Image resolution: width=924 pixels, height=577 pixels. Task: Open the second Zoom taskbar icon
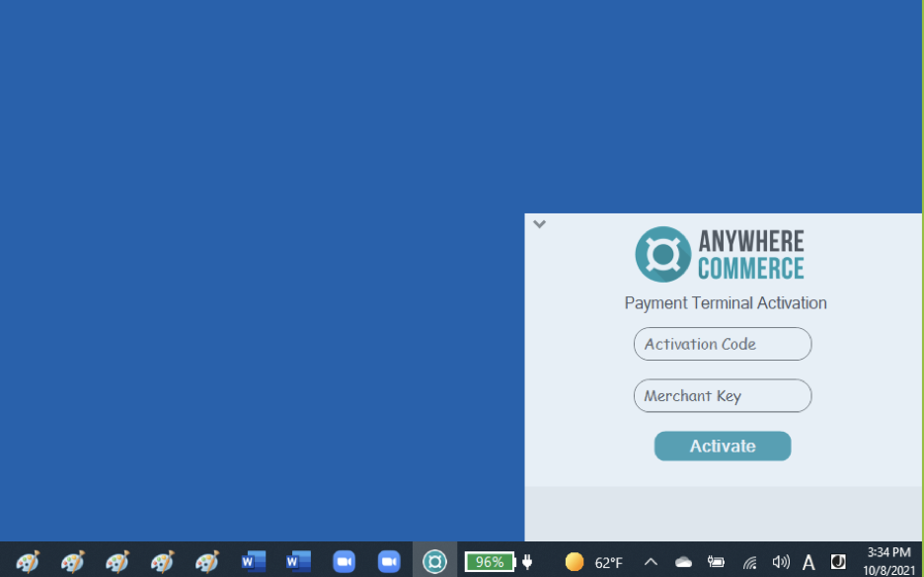click(x=389, y=561)
